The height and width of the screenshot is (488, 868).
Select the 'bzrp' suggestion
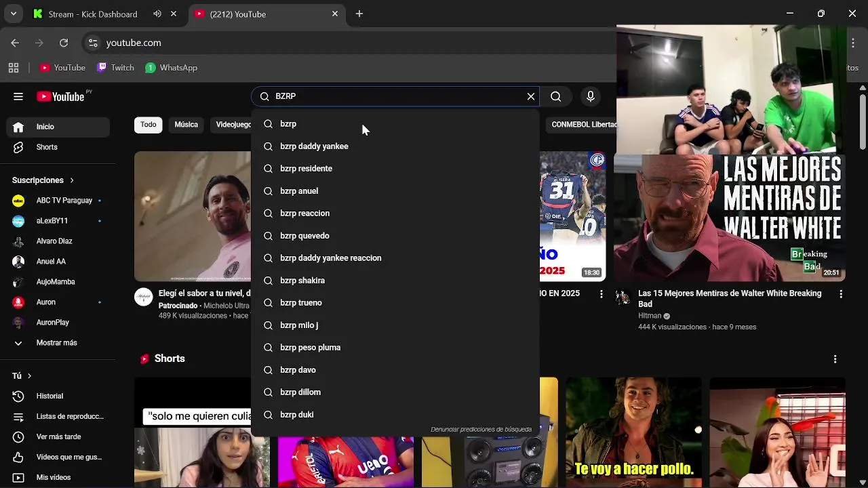(395, 124)
